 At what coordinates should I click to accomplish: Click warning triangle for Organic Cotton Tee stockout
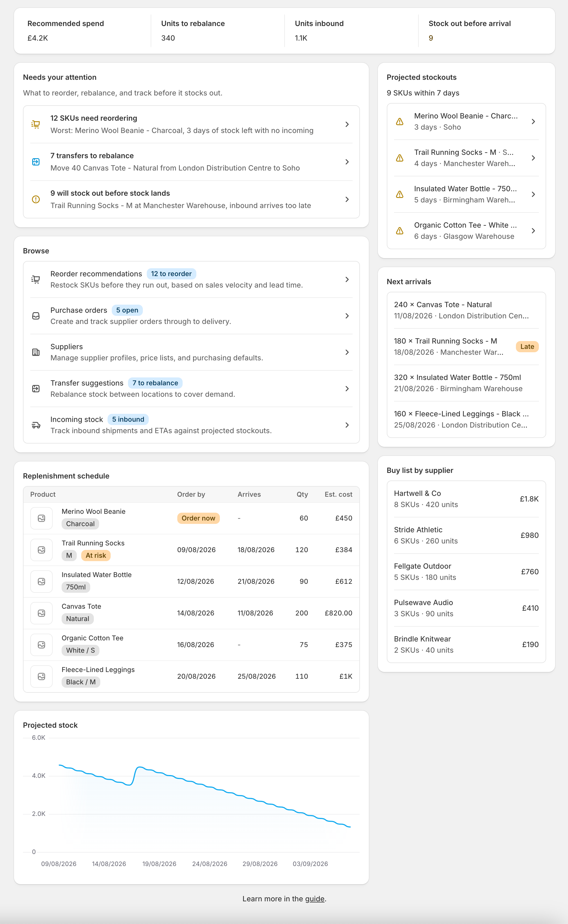pos(400,231)
